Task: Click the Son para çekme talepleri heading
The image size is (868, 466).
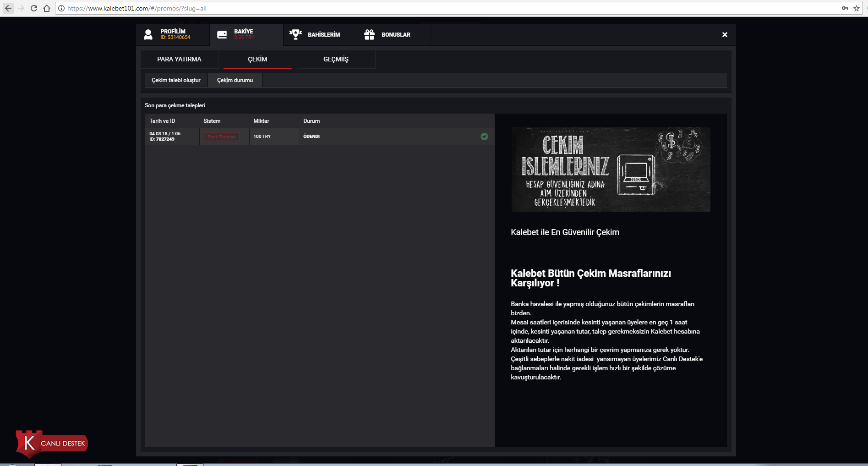Action: [175, 105]
